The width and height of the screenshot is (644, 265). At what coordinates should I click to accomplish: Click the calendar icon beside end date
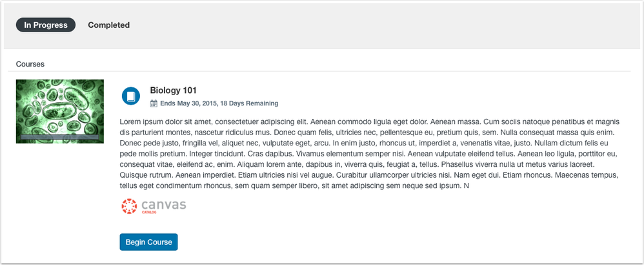point(154,103)
